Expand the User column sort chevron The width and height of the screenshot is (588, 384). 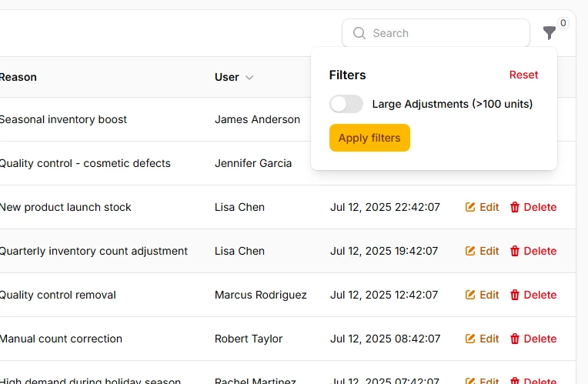pos(249,78)
